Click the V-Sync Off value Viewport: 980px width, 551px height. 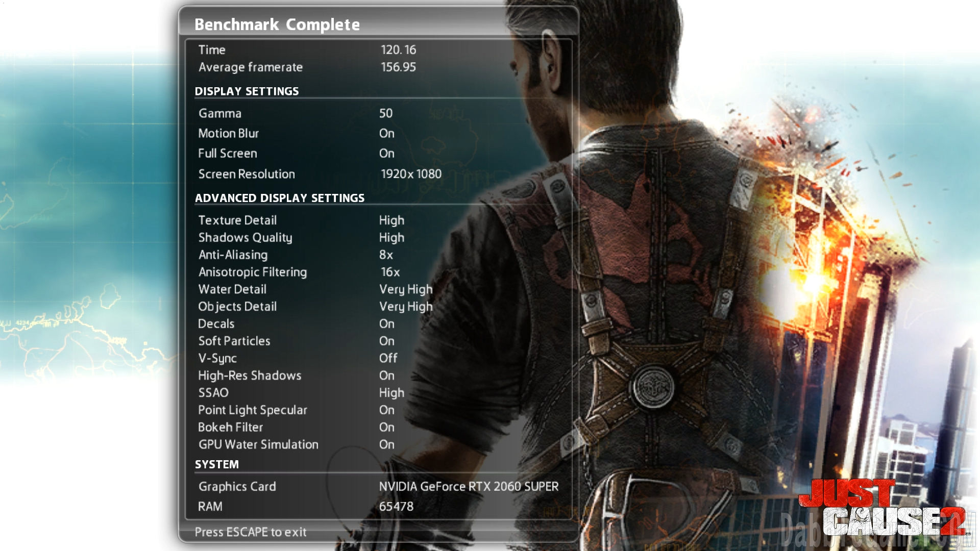[388, 358]
